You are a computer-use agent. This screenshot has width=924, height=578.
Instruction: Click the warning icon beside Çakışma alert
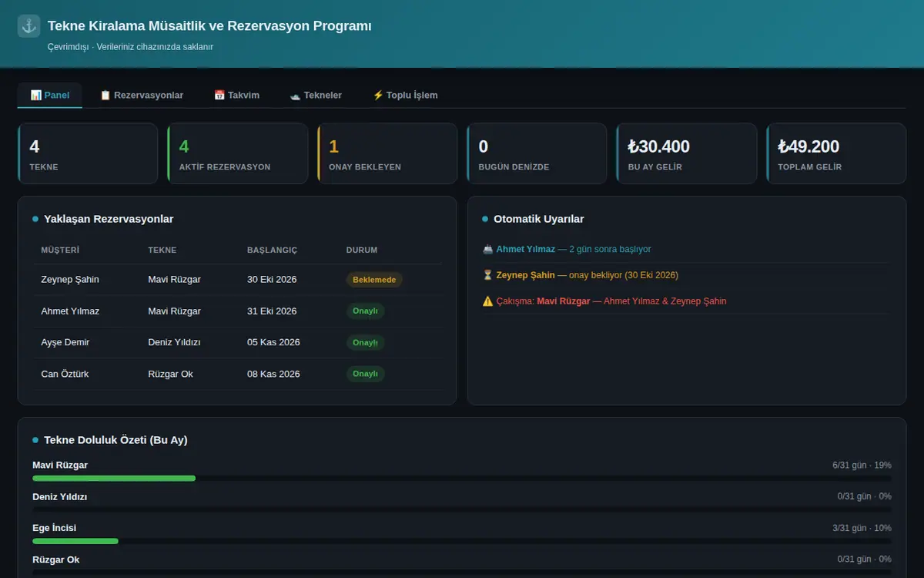click(487, 301)
